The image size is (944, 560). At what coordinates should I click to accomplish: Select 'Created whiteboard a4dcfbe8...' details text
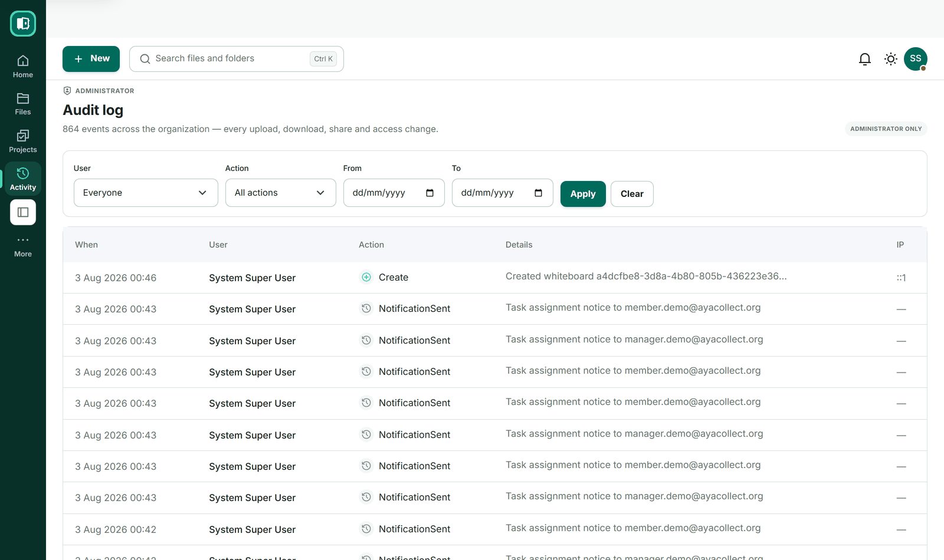point(646,276)
